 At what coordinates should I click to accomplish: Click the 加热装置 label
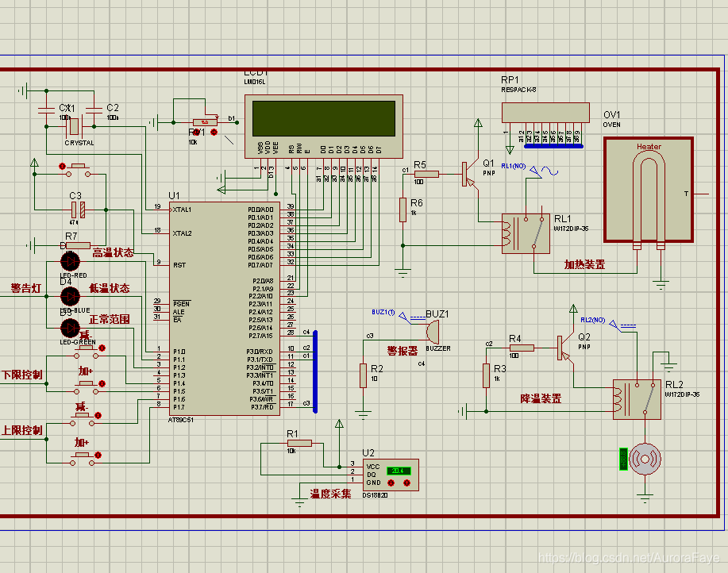(x=584, y=264)
